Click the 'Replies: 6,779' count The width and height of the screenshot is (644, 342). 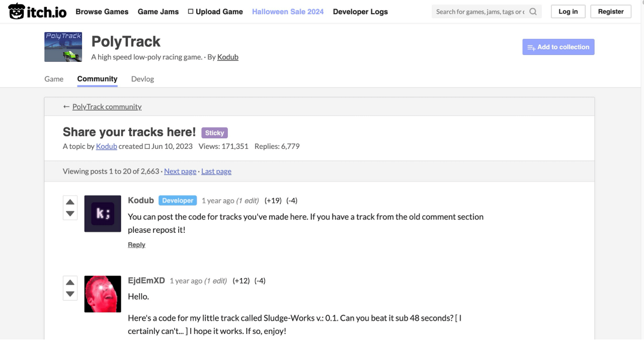277,146
